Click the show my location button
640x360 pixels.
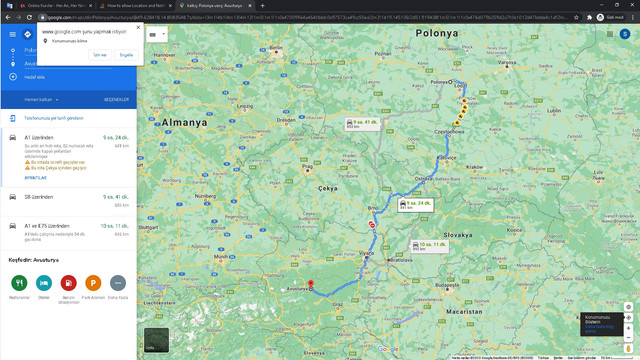pyautogui.click(x=629, y=318)
